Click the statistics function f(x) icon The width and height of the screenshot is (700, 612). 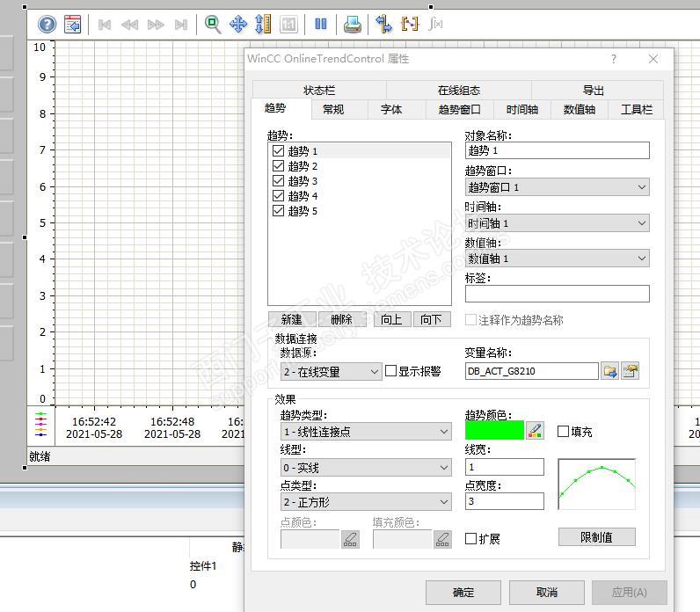[435, 24]
